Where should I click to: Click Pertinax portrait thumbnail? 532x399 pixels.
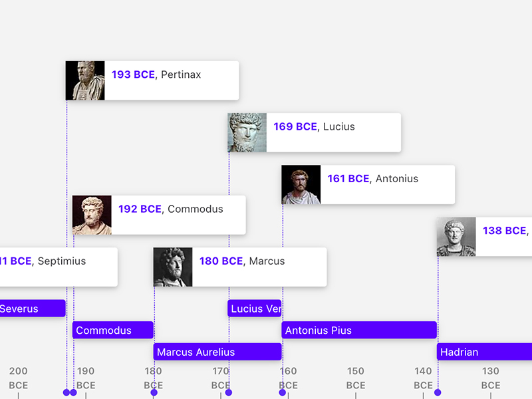(85, 80)
